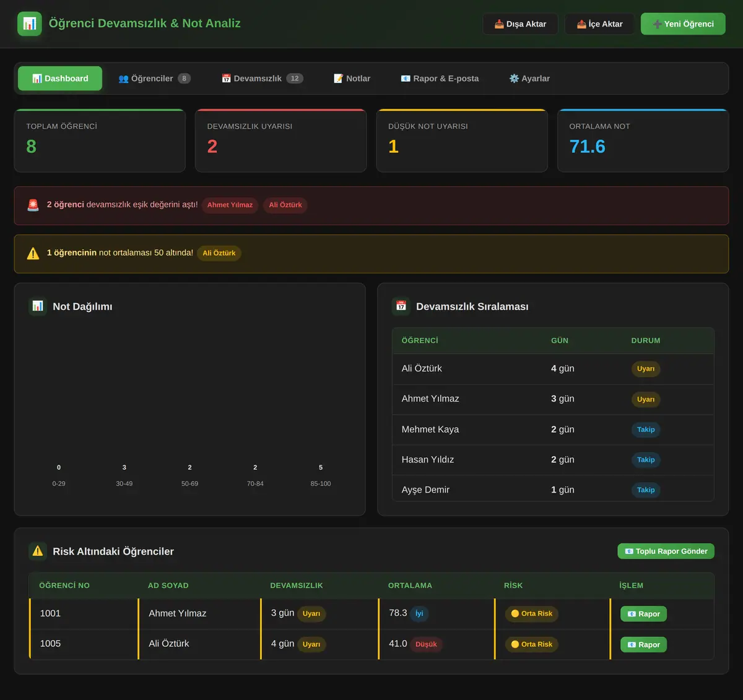743x700 pixels.
Task: Click the Toplam Öğrenci value 8
Action: (31, 147)
